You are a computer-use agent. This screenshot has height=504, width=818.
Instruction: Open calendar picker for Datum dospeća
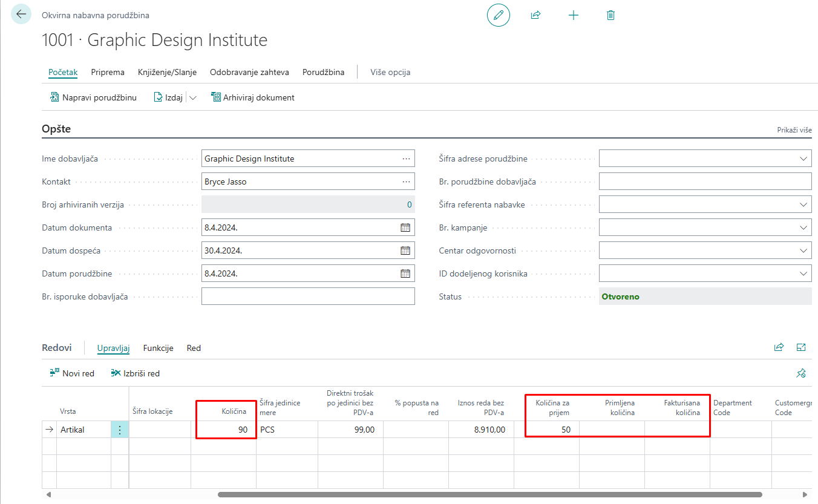(x=405, y=250)
